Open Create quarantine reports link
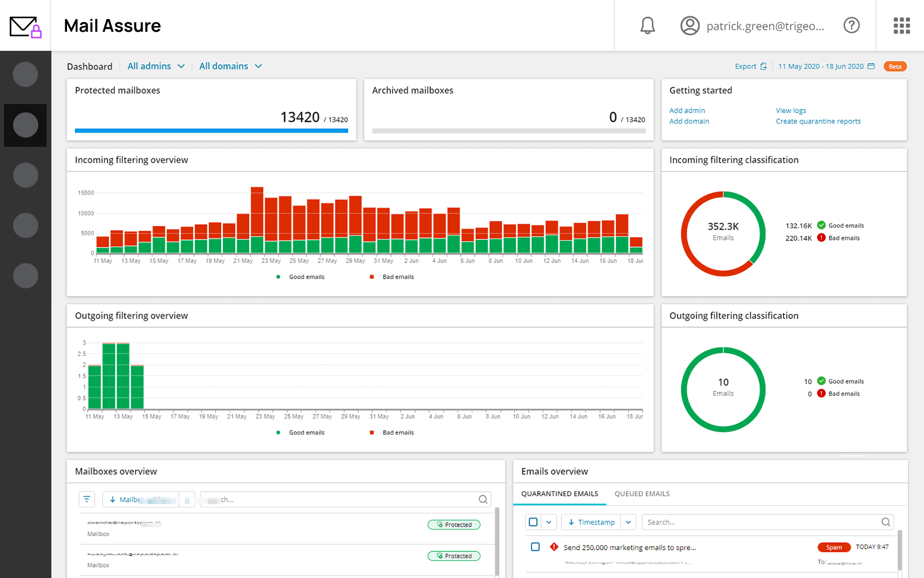Screen dimensions: 924x578 click(x=818, y=121)
